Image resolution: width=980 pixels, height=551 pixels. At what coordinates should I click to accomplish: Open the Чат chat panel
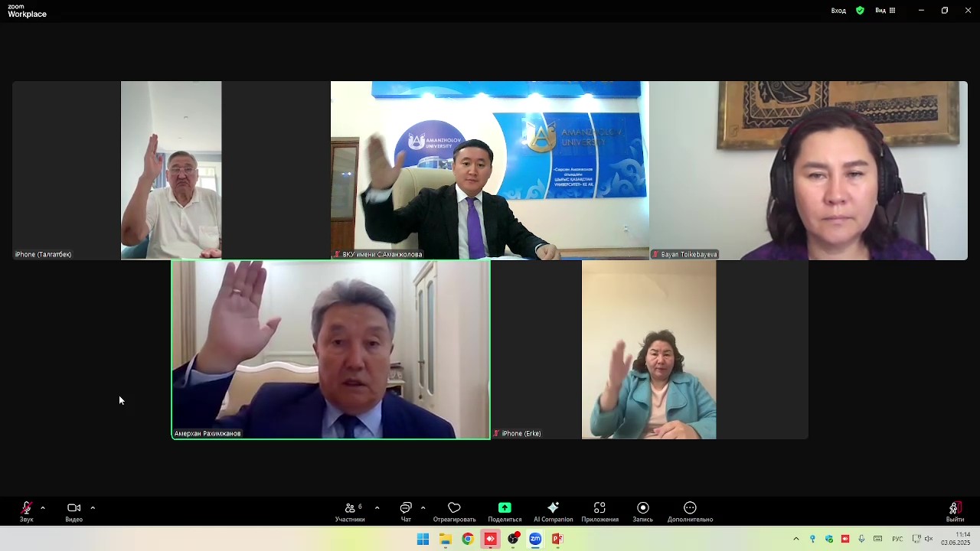pos(406,510)
